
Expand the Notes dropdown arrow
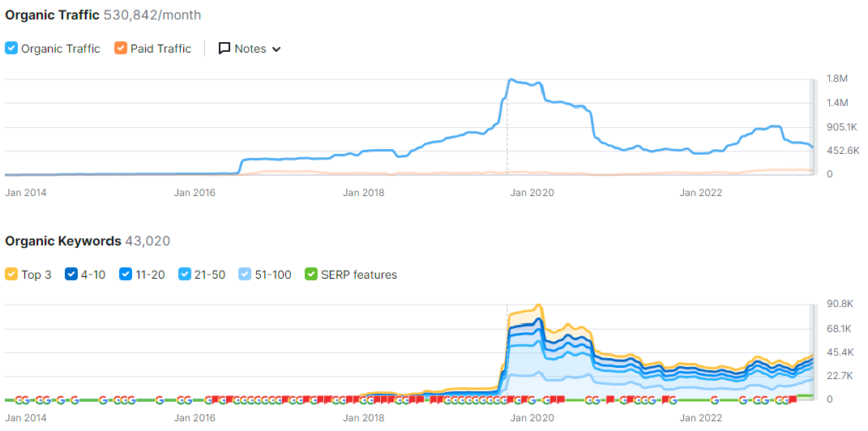(276, 49)
